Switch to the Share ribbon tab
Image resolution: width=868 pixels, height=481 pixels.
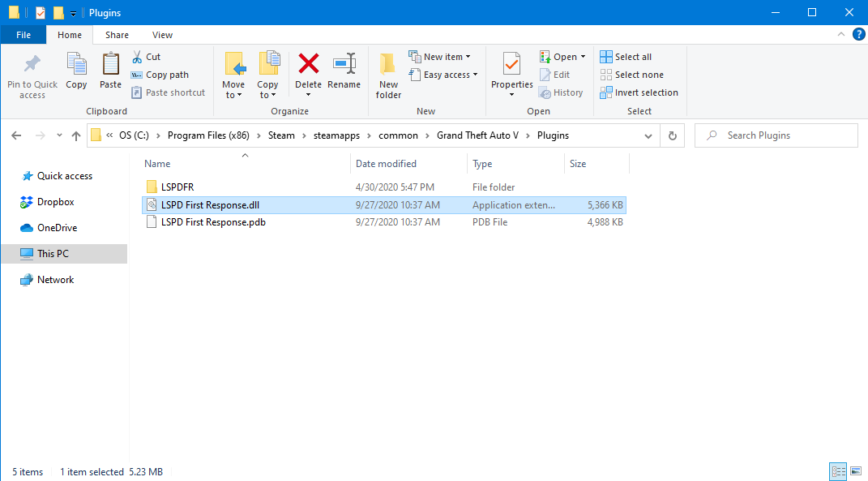pyautogui.click(x=117, y=35)
